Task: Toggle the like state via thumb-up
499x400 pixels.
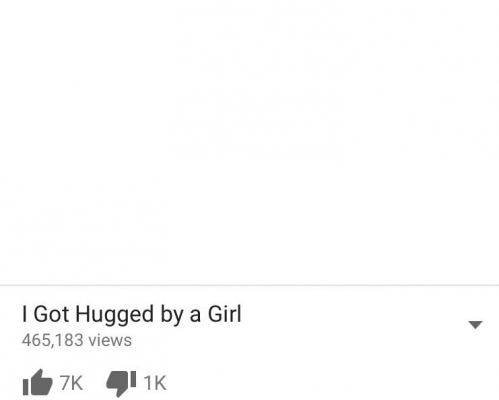Action: (x=37, y=382)
